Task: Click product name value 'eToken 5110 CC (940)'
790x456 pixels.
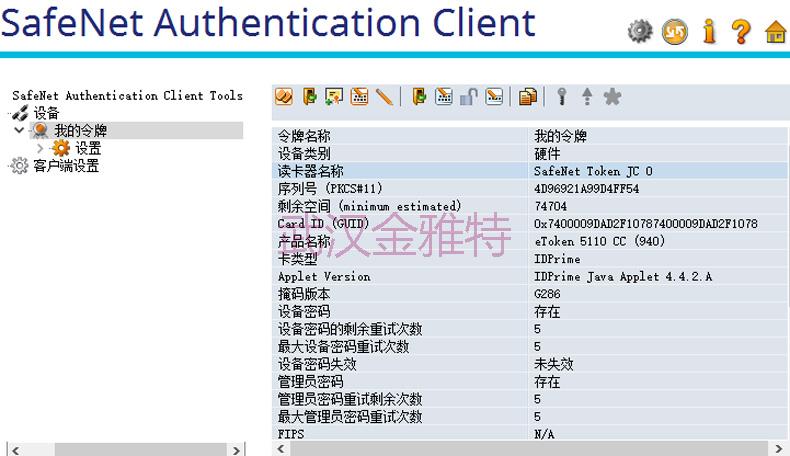Action: coord(600,241)
